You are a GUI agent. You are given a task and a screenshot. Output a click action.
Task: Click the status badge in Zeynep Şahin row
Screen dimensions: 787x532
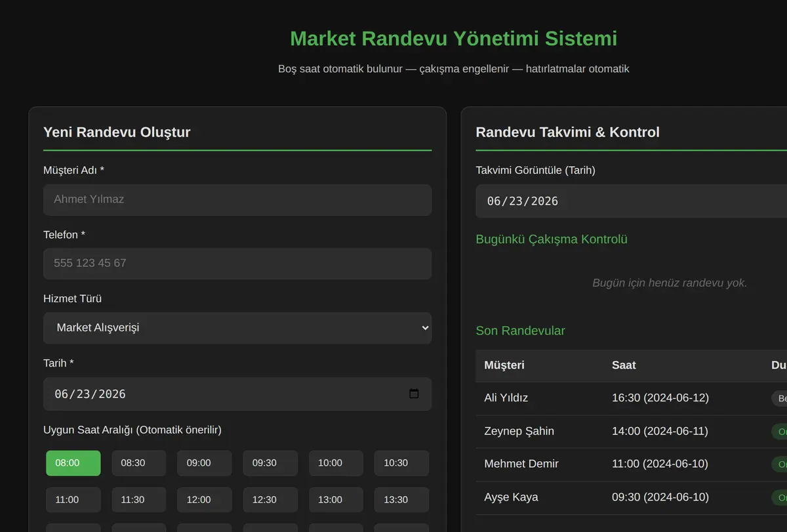point(779,432)
